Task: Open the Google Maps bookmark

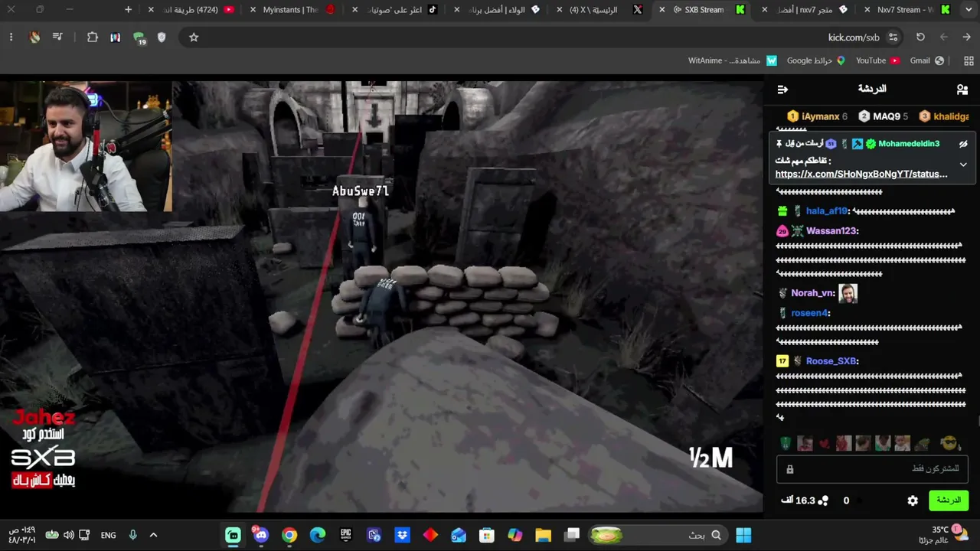Action: pos(815,61)
